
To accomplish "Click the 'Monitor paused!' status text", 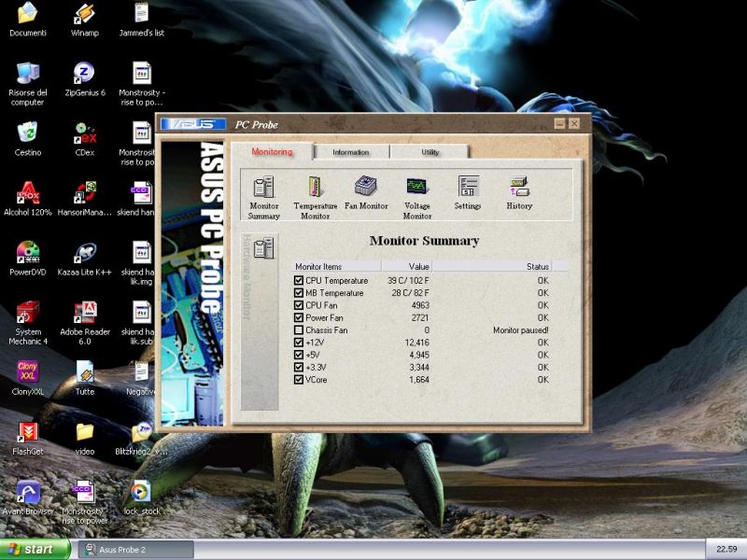I will click(521, 330).
